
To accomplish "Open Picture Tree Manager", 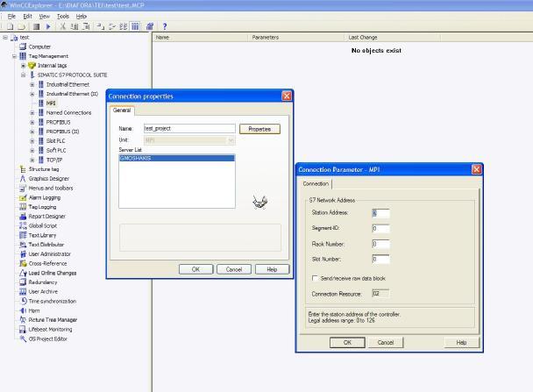I will 53,320.
